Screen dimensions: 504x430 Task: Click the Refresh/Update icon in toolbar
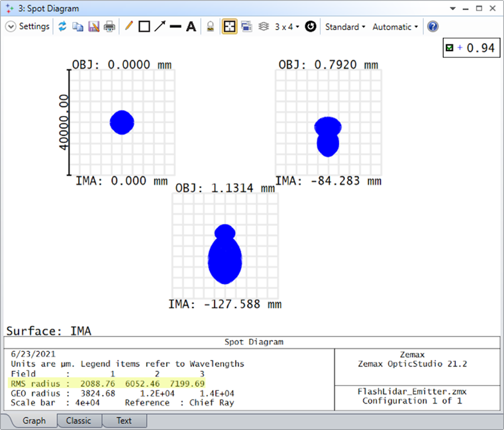click(63, 27)
